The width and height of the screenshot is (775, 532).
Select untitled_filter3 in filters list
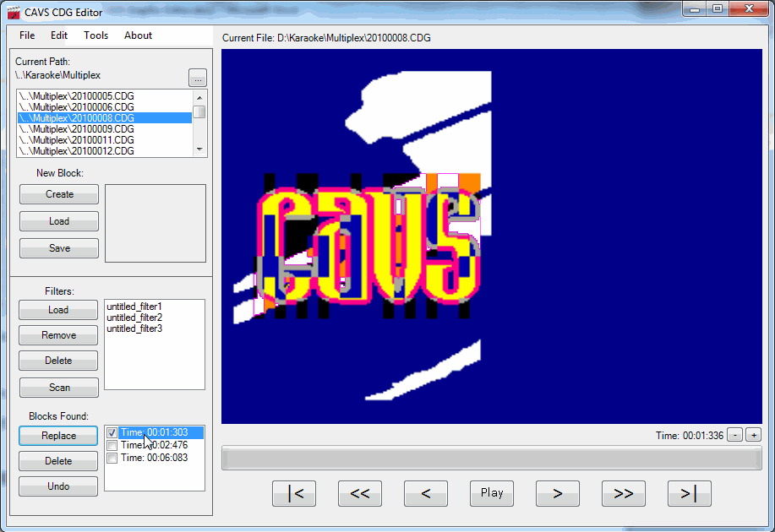point(134,328)
